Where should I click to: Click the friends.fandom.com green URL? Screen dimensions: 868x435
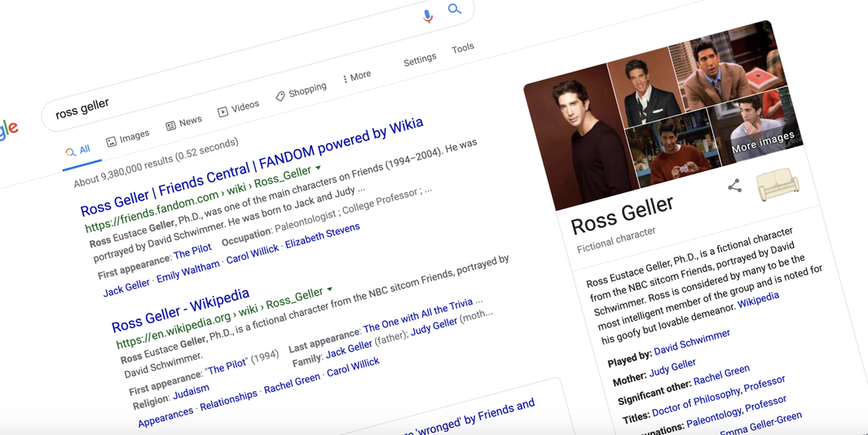[x=199, y=199]
